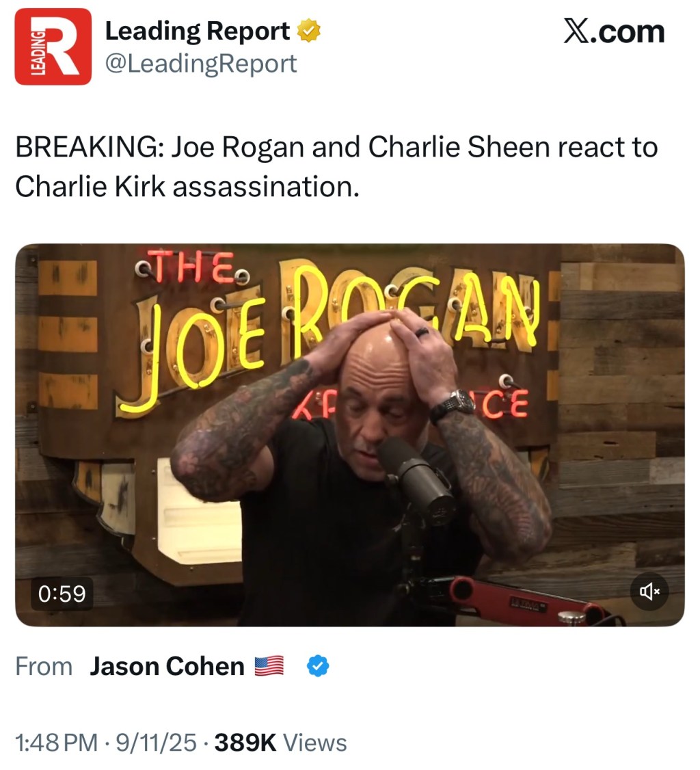Open the Leading Report profile avatar

53,47
